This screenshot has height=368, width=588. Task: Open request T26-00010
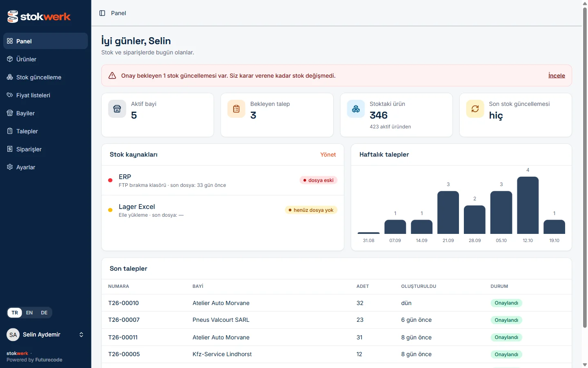pyautogui.click(x=123, y=303)
